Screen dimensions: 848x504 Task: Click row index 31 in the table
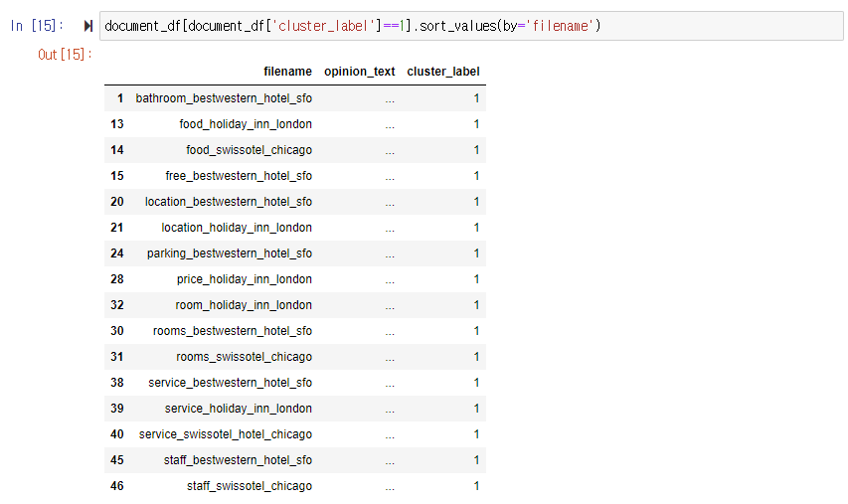(x=117, y=357)
